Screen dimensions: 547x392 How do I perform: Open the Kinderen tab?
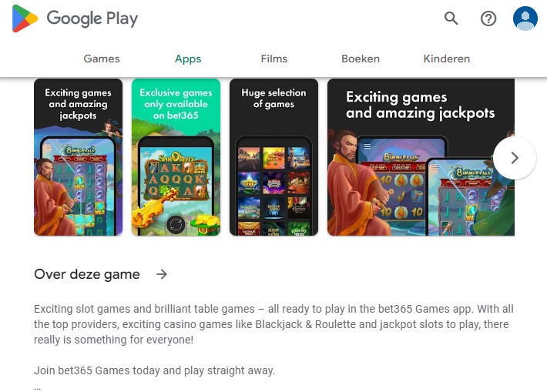tap(447, 59)
